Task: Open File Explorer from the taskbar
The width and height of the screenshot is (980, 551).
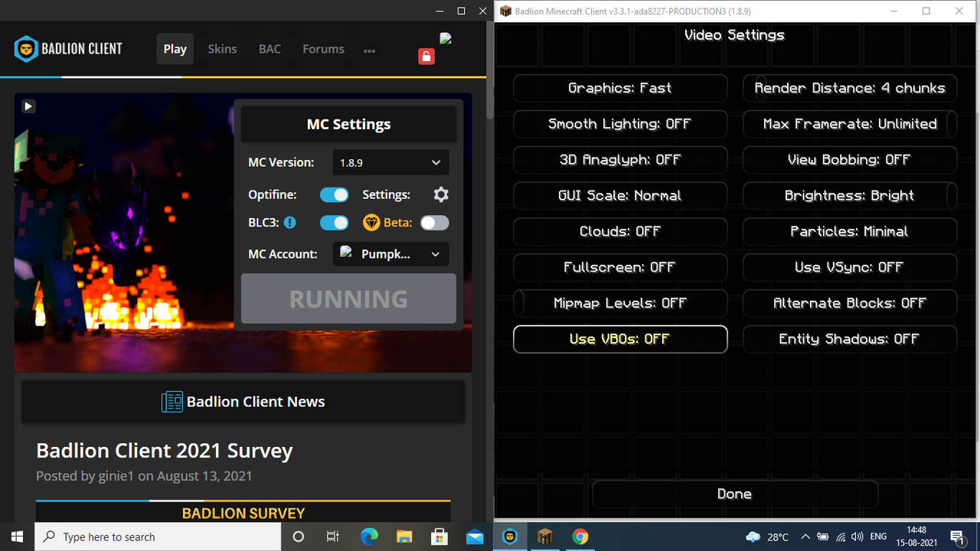Action: click(404, 536)
